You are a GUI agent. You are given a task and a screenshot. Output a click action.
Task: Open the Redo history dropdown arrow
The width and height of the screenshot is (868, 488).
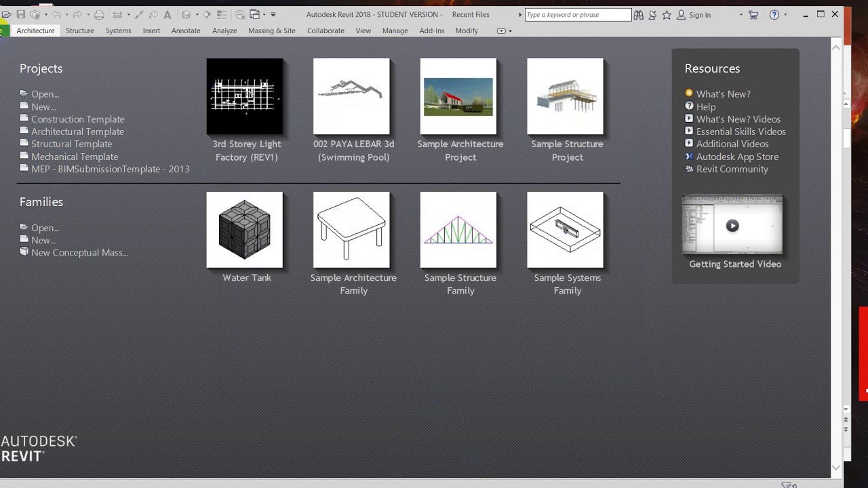click(87, 14)
